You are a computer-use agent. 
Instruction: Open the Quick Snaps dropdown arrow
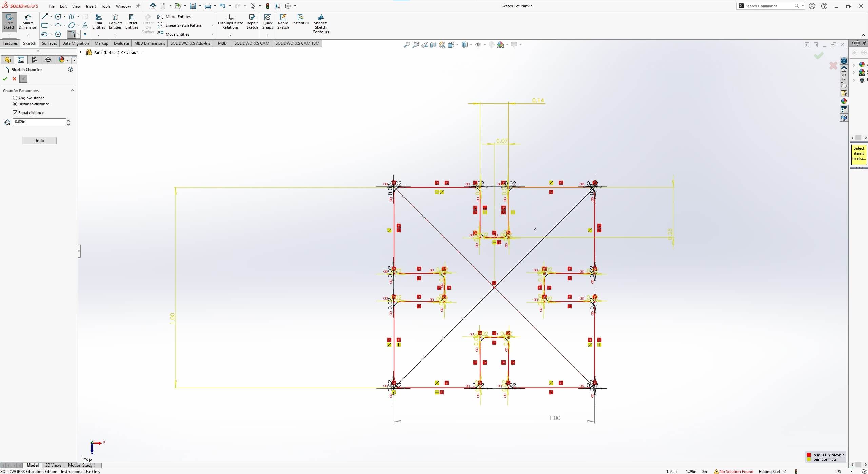[x=268, y=35]
